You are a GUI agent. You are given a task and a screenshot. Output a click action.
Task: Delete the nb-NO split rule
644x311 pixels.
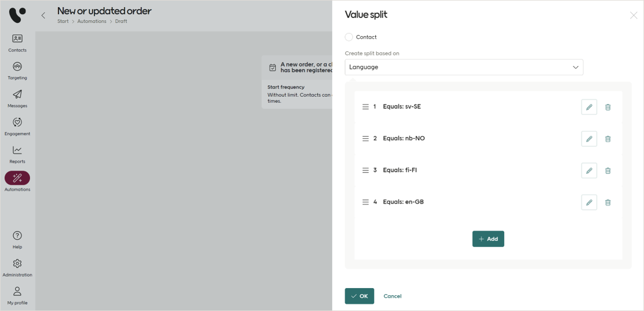(608, 138)
